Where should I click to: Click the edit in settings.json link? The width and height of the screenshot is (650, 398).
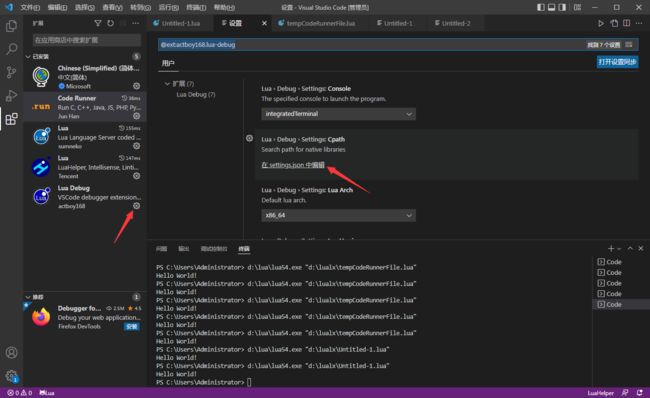(293, 165)
